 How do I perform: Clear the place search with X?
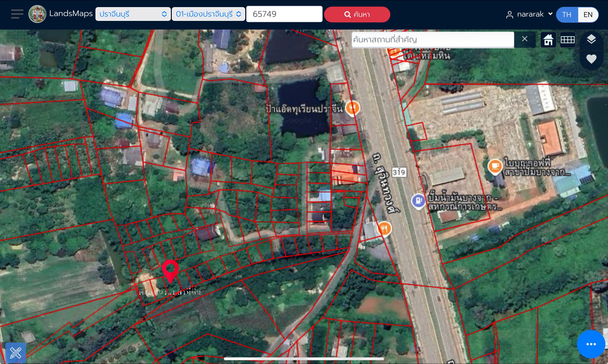coord(524,39)
